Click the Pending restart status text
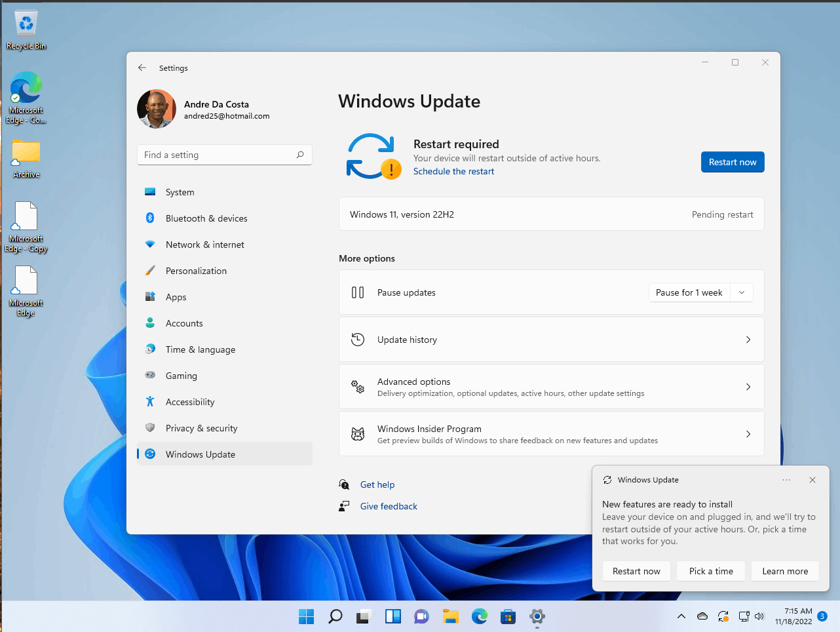The width and height of the screenshot is (840, 632). click(722, 214)
